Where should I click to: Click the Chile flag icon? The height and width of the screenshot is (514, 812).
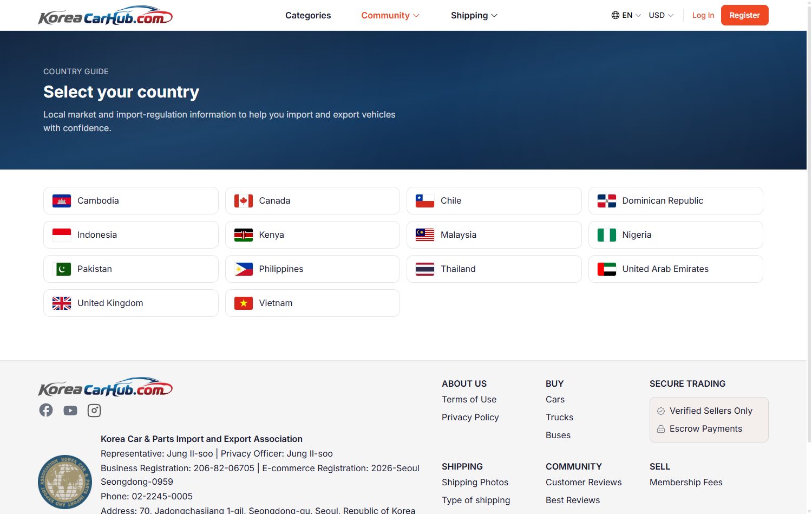[x=425, y=201]
